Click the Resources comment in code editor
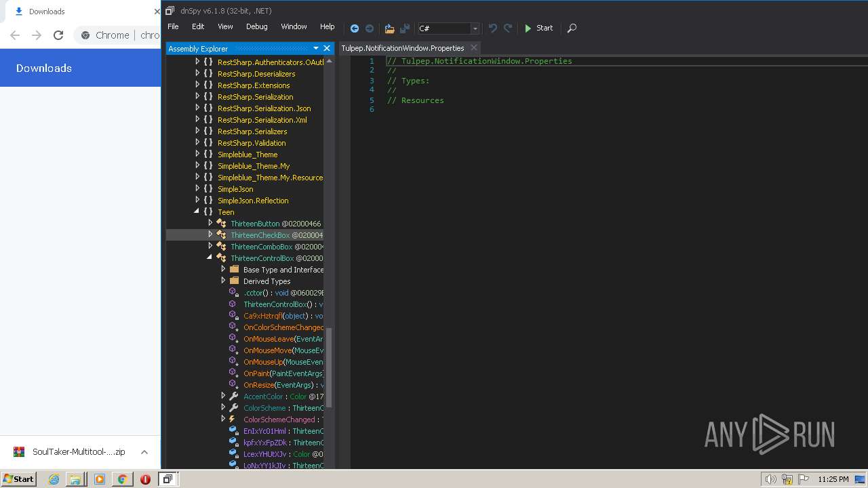Image resolution: width=868 pixels, height=488 pixels. click(415, 100)
